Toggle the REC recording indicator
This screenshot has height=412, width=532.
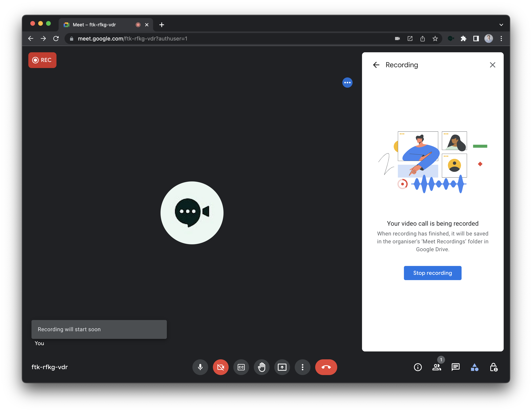pos(42,60)
